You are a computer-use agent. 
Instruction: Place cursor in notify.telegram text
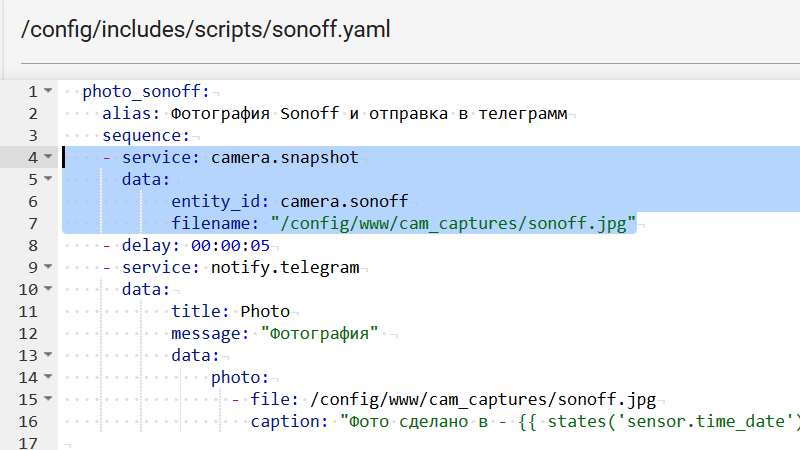point(284,267)
